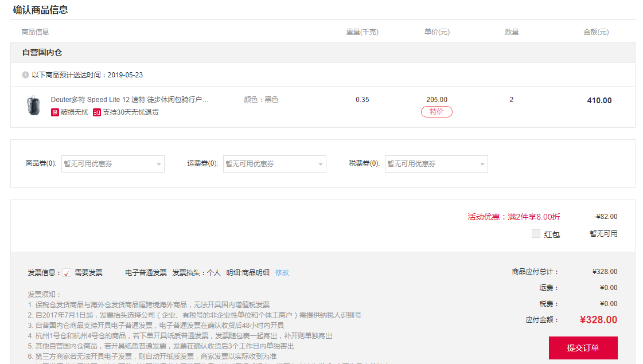The height and width of the screenshot is (364, 643).
Task: Open the Deuter多特 Speed Lite 12 product title
Action: 130,100
